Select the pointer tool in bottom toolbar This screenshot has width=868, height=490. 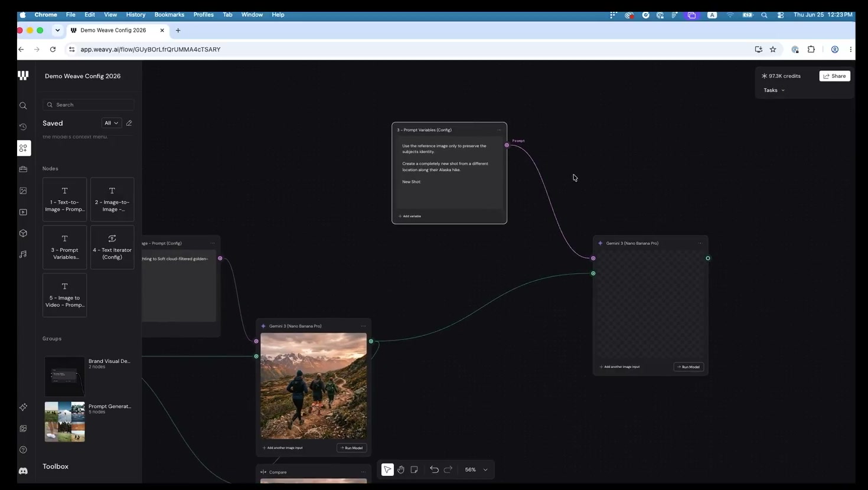pos(387,470)
